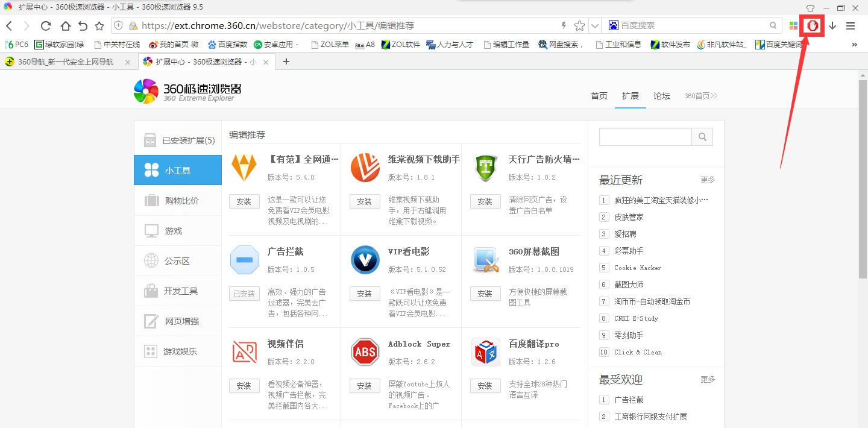
Task: Click the 【有范】全网通 extension icon
Action: pyautogui.click(x=244, y=168)
